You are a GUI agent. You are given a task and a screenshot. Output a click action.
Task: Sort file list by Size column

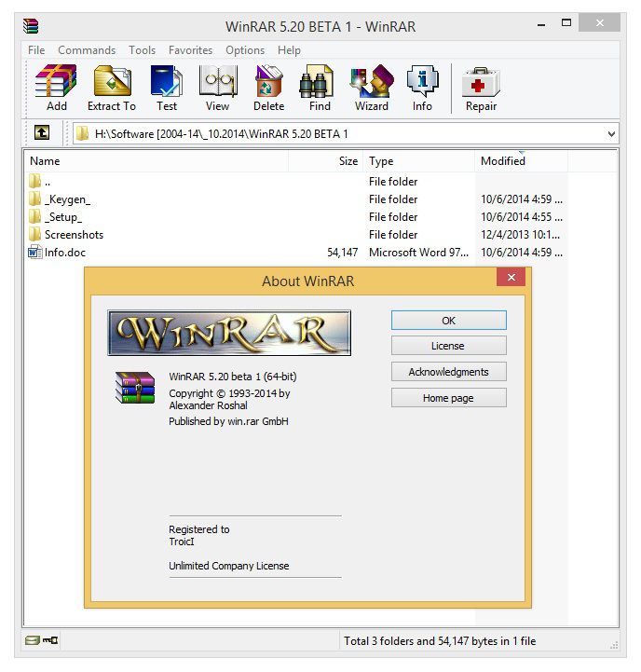click(x=326, y=161)
